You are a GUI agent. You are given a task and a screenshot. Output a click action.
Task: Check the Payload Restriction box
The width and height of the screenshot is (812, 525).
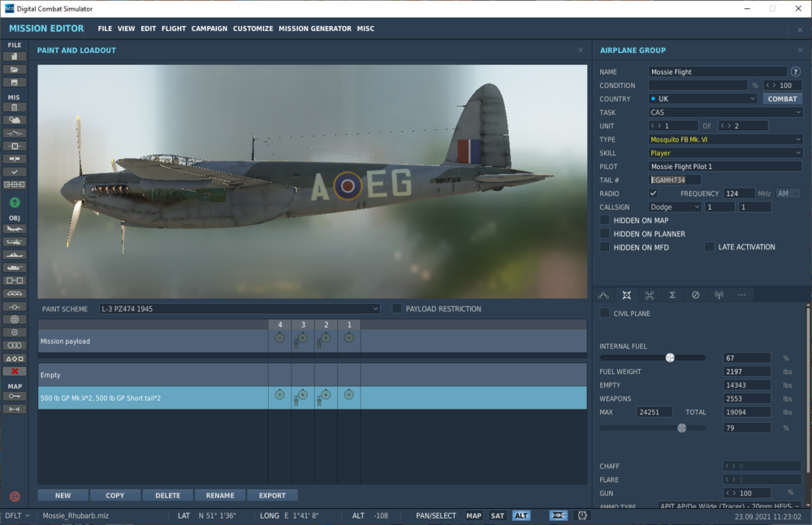click(x=397, y=309)
